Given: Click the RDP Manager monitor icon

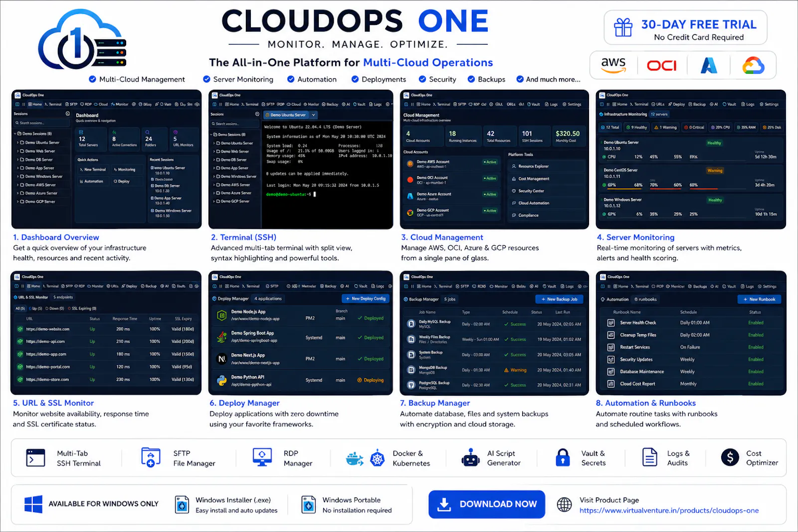Looking at the screenshot, I should pos(262,457).
